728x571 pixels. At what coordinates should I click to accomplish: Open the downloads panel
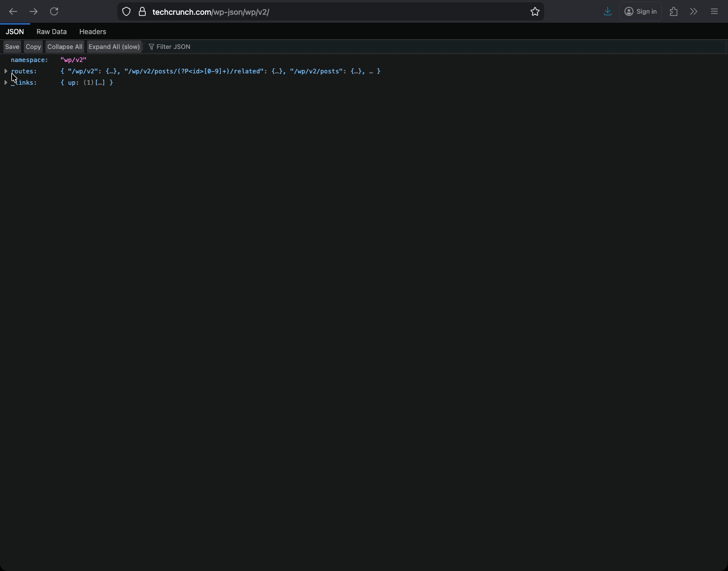(x=607, y=11)
